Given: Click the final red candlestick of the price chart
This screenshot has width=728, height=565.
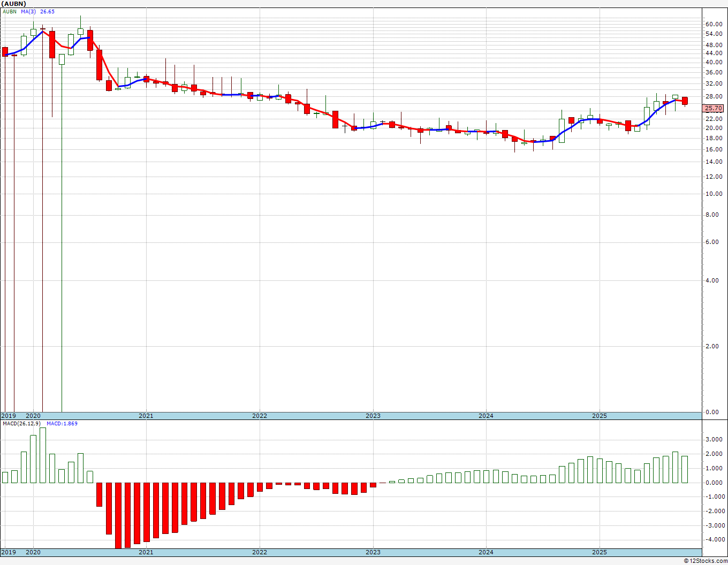Looking at the screenshot, I should (x=685, y=101).
